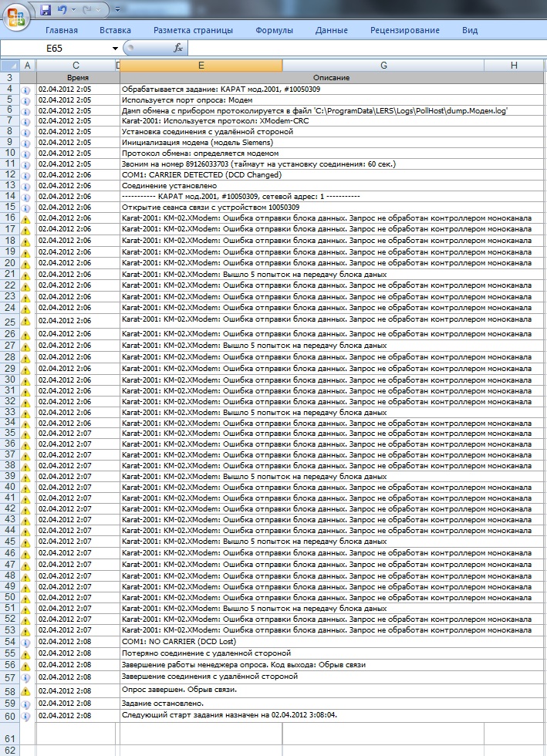
Task: Click warning icon in row 21
Action: (x=26, y=276)
